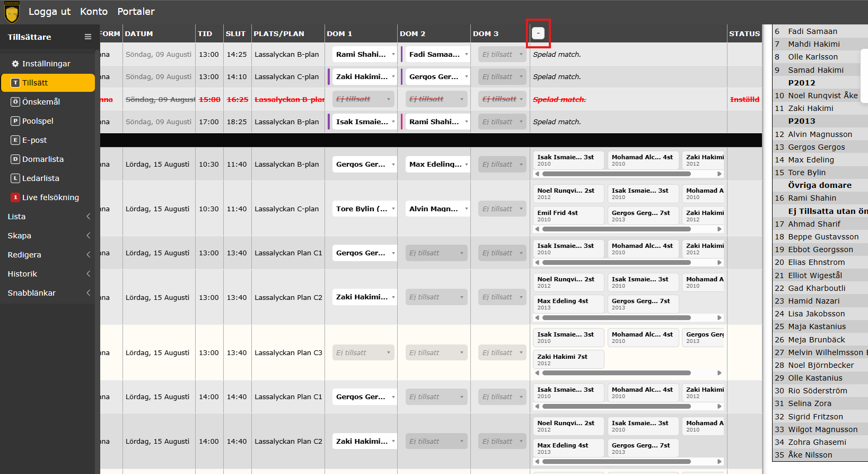868x474 pixels.
Task: Collapse columns with the minus button in header
Action: click(x=538, y=33)
